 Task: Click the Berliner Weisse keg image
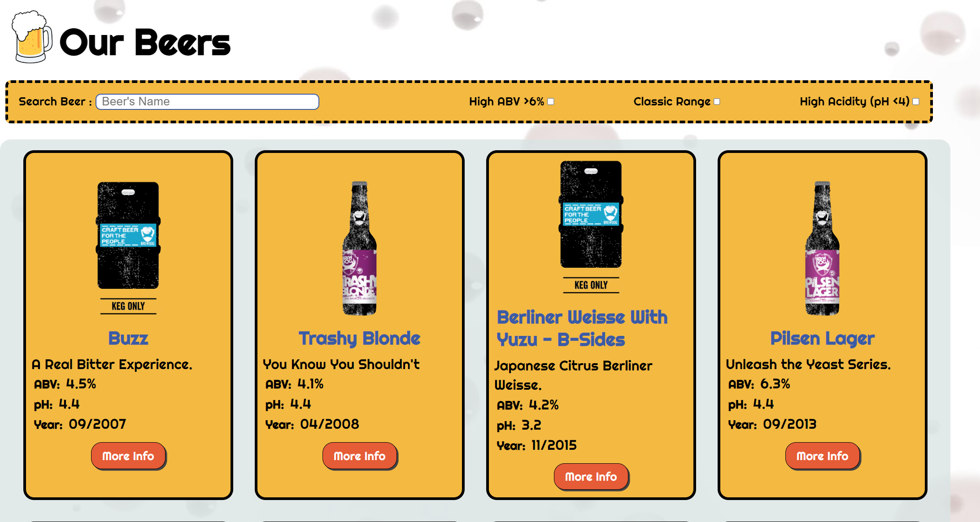(x=591, y=226)
